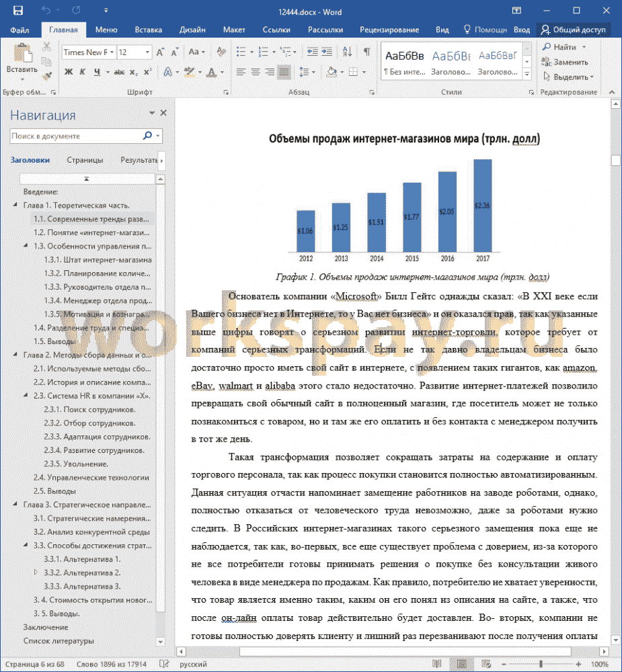622x672 pixels.
Task: Apply superscript formatting (x²)
Action: [x=147, y=72]
